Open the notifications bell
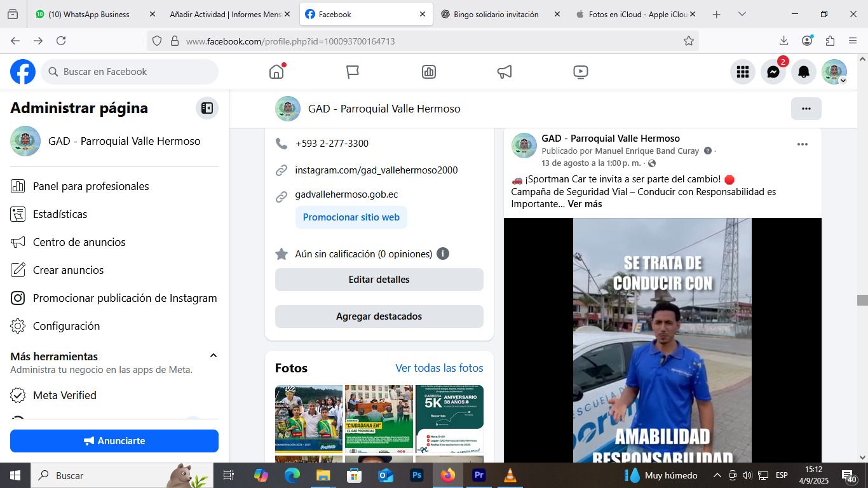Image resolution: width=868 pixels, height=488 pixels. 804,72
